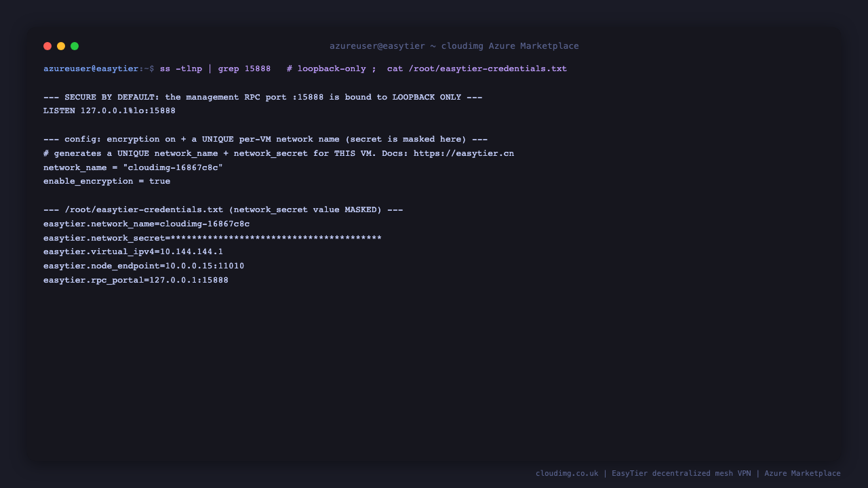Click the line 'LISTEN 127.0.0.1%lo:15888'
Viewport: 868px width, 488px height.
point(110,111)
